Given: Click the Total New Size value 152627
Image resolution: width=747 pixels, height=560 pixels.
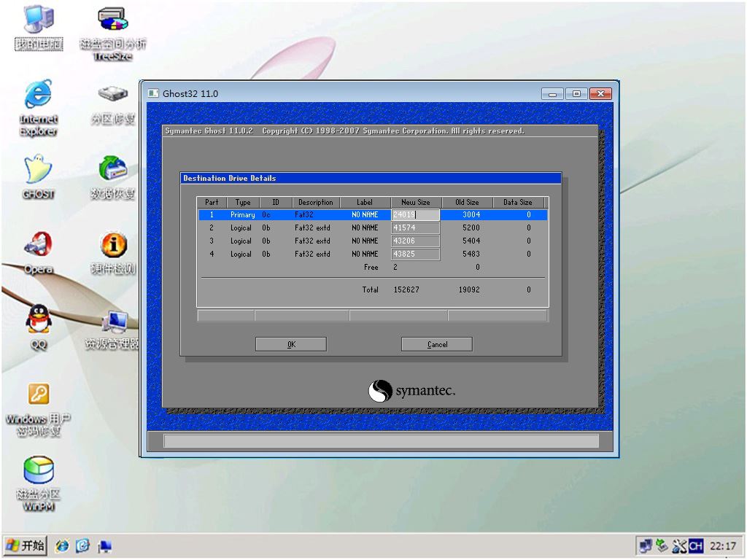Looking at the screenshot, I should [406, 289].
